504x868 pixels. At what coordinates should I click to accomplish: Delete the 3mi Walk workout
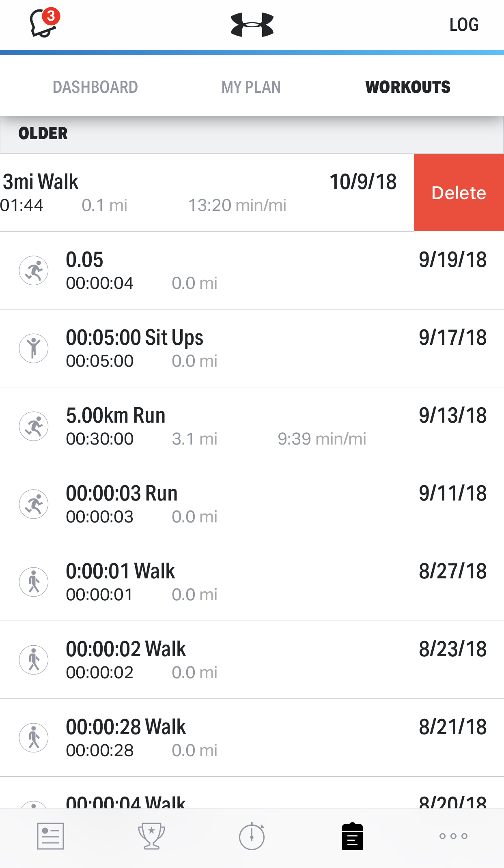pos(459,193)
